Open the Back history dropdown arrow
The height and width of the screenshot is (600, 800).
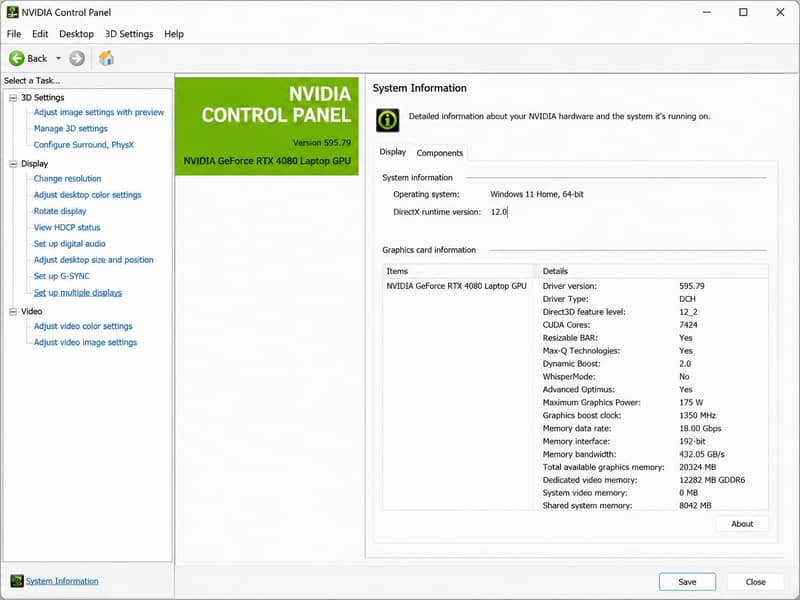point(58,59)
